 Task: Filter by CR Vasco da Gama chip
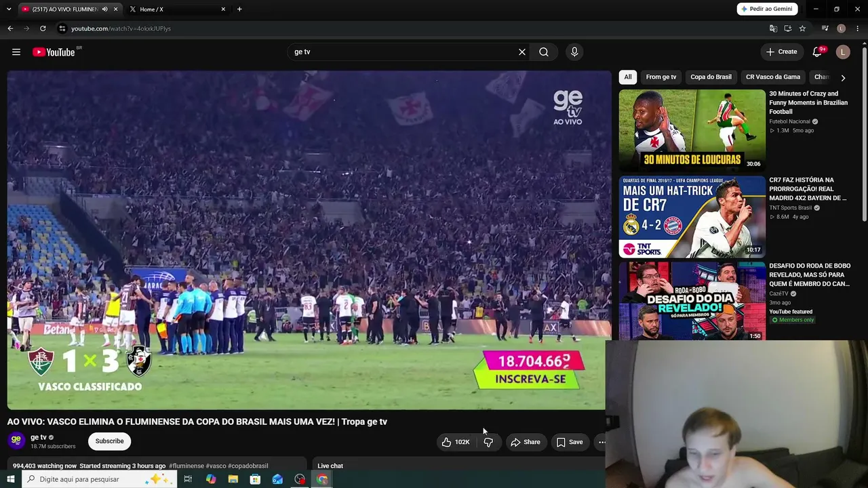coord(773,77)
